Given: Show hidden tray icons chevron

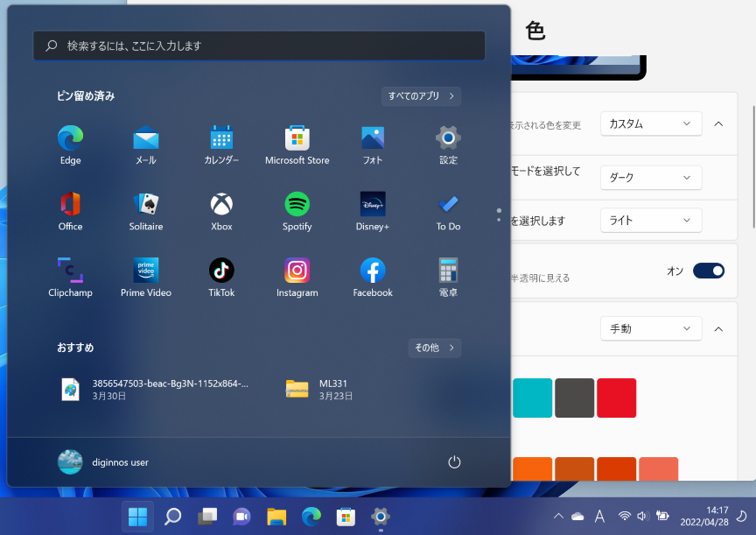Looking at the screenshot, I should pos(558,517).
